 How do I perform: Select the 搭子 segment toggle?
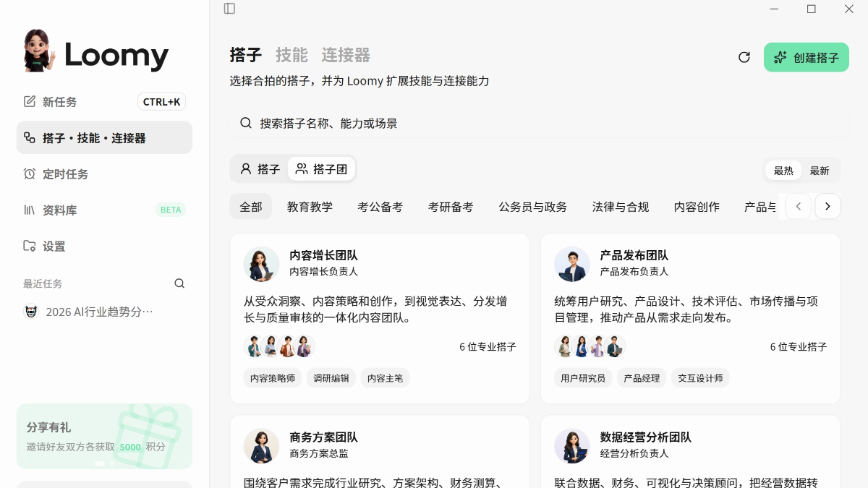[x=260, y=169]
